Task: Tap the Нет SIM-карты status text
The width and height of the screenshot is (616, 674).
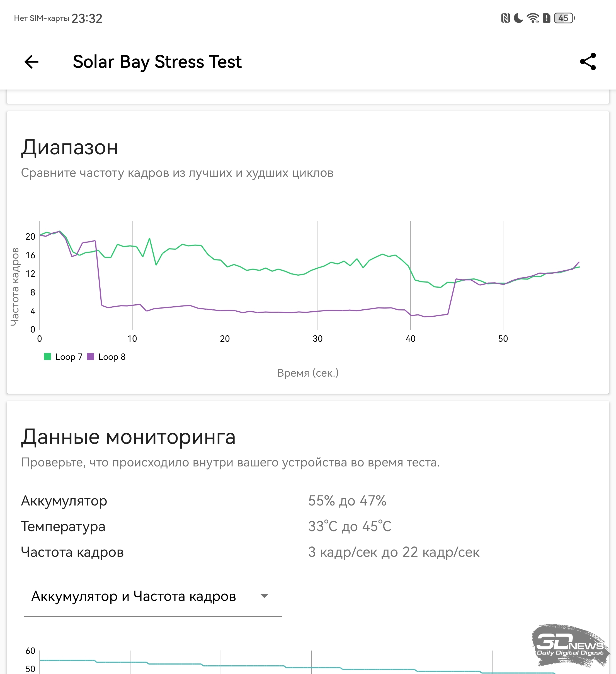Action: [x=42, y=18]
